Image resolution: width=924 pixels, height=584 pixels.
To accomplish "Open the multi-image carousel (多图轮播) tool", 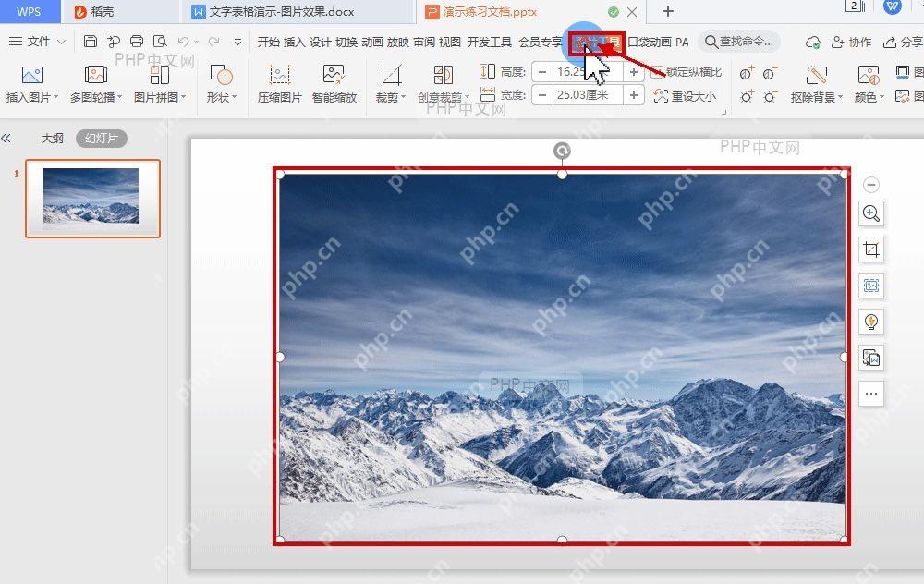I will 95,75.
